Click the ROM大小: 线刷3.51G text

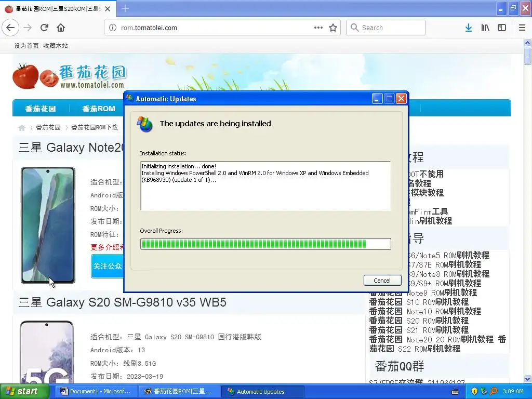(123, 364)
